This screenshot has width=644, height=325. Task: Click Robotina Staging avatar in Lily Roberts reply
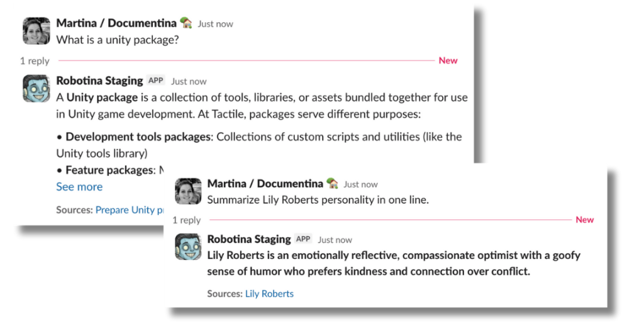(187, 247)
